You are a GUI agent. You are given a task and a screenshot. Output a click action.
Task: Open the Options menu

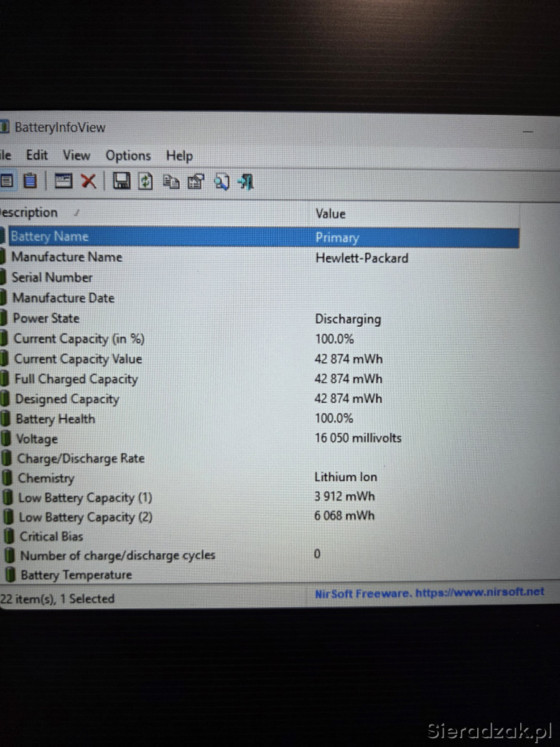[128, 156]
